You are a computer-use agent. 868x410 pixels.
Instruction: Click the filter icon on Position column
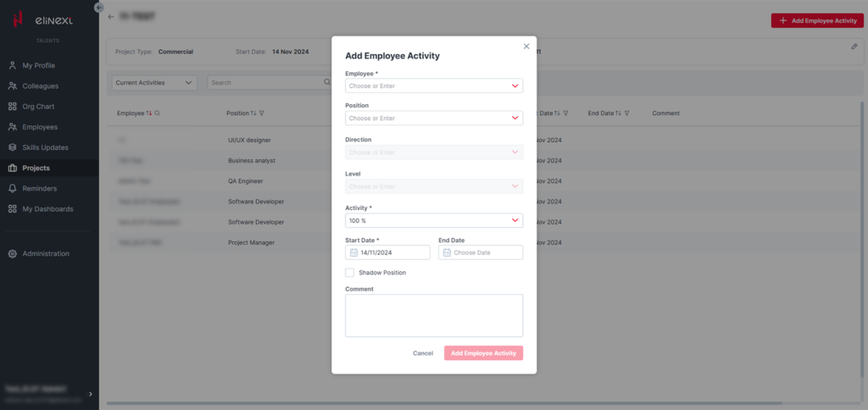(262, 114)
